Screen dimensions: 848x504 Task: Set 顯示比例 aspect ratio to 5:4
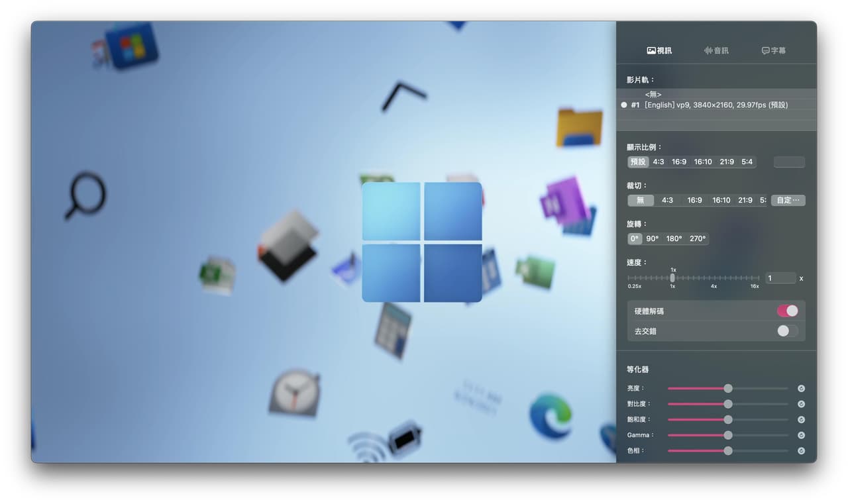(747, 162)
